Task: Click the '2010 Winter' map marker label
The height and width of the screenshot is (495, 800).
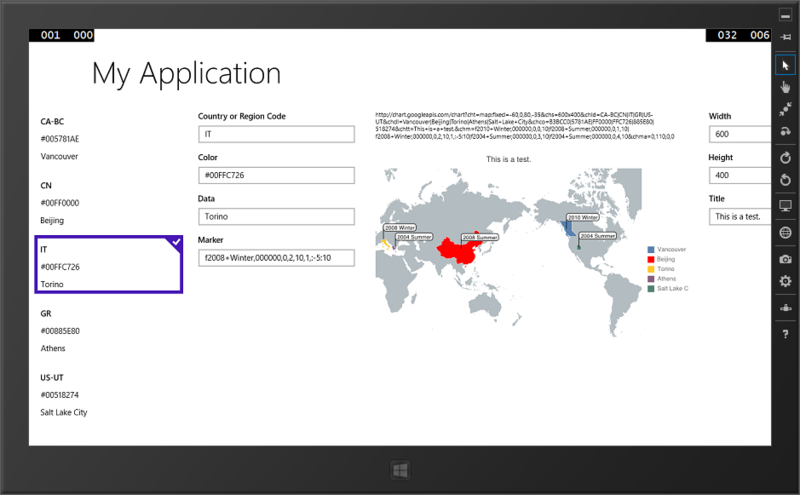Action: point(583,217)
